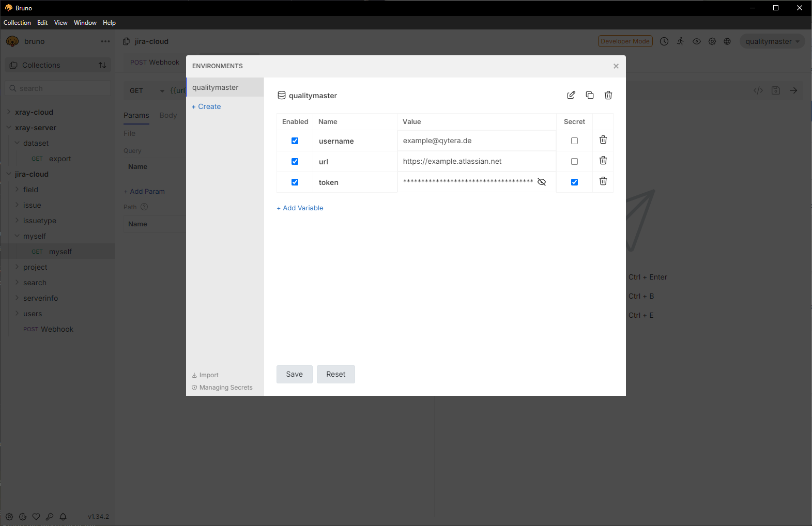Mark the username variable as secret
The height and width of the screenshot is (526, 812).
(574, 141)
